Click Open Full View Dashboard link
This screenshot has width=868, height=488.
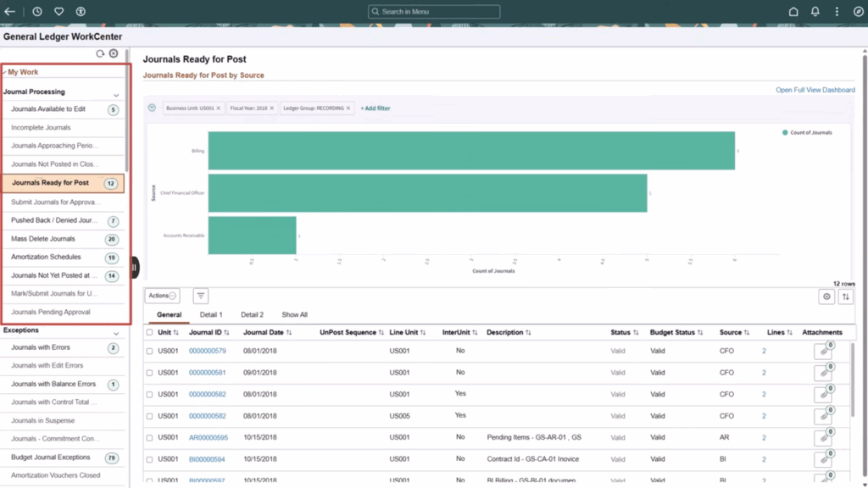point(815,90)
